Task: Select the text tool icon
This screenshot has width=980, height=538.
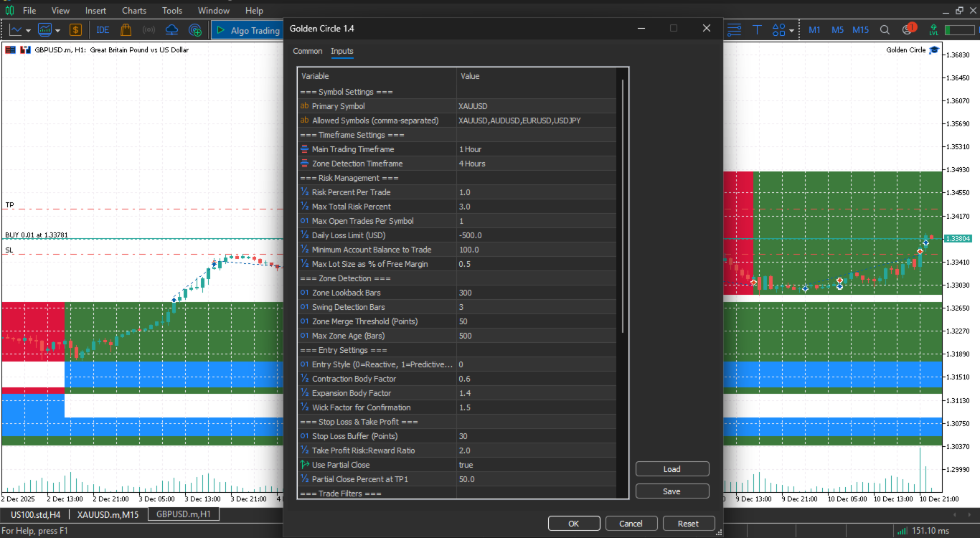Action: pos(757,30)
